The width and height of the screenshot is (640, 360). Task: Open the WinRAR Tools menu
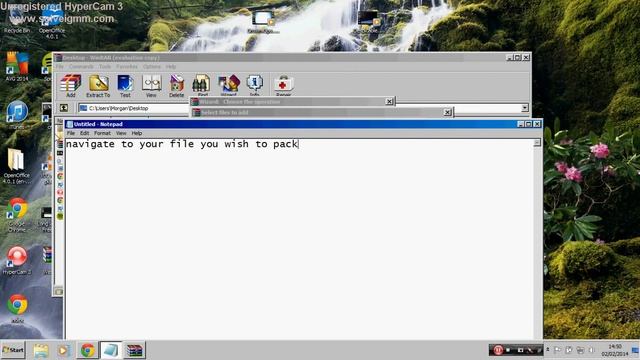coord(105,67)
